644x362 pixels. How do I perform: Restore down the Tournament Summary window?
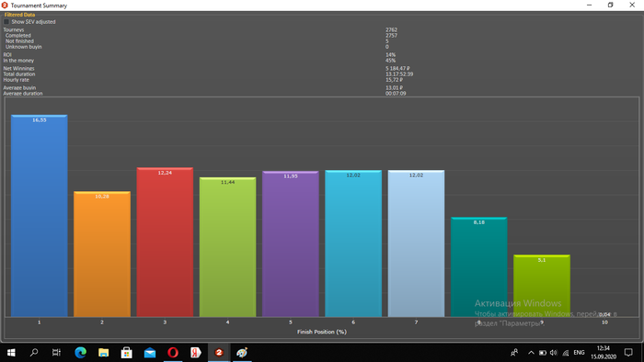pos(610,5)
